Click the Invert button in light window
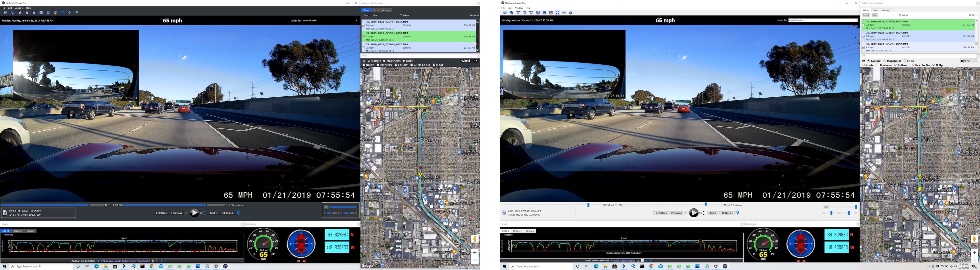This screenshot has width=980, height=270. tap(866, 15)
